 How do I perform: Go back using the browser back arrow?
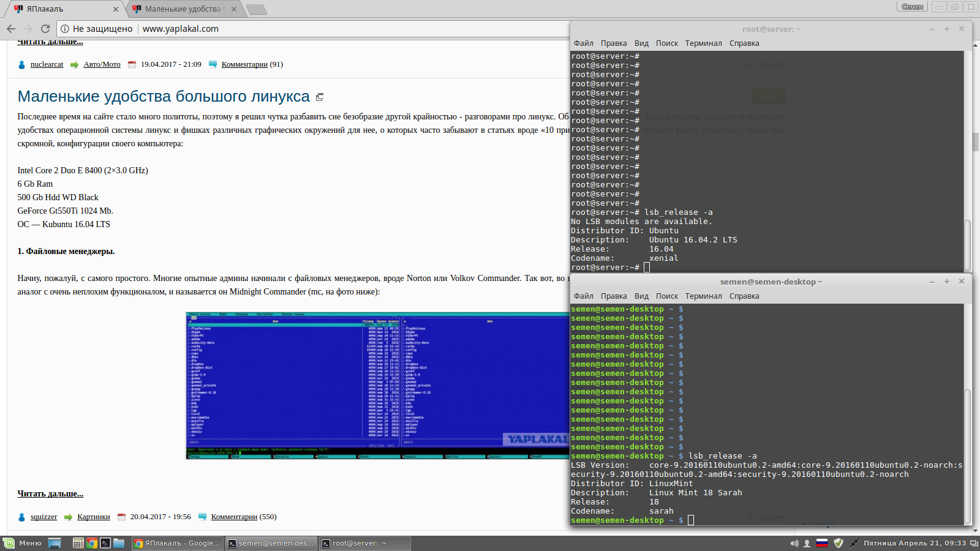(11, 29)
